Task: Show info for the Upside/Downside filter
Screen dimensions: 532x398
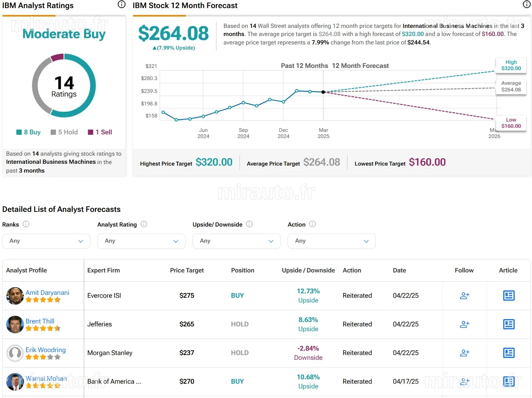Action: pyautogui.click(x=249, y=224)
